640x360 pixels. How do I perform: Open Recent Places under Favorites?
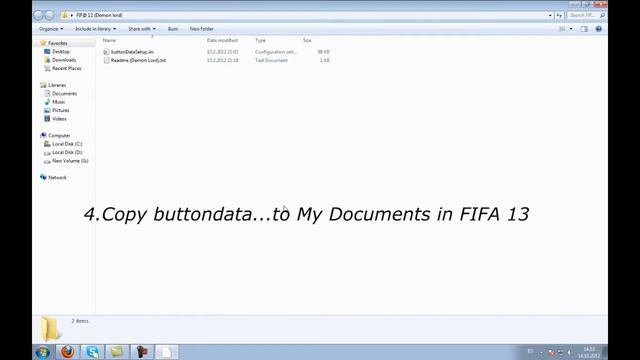point(67,69)
